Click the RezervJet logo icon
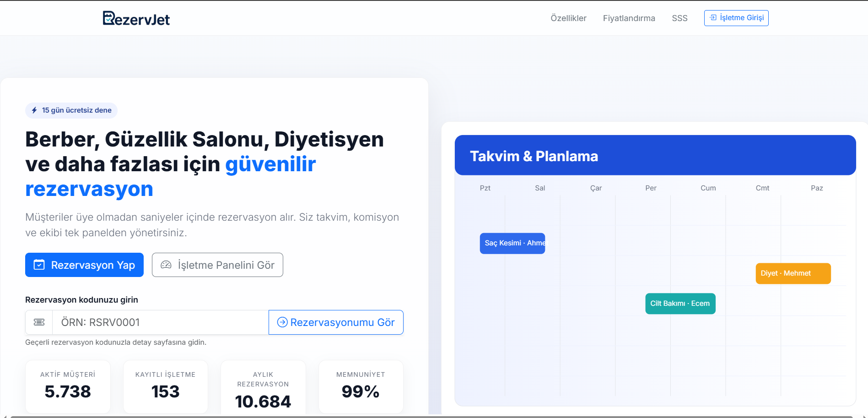The height and width of the screenshot is (418, 868). coord(108,18)
